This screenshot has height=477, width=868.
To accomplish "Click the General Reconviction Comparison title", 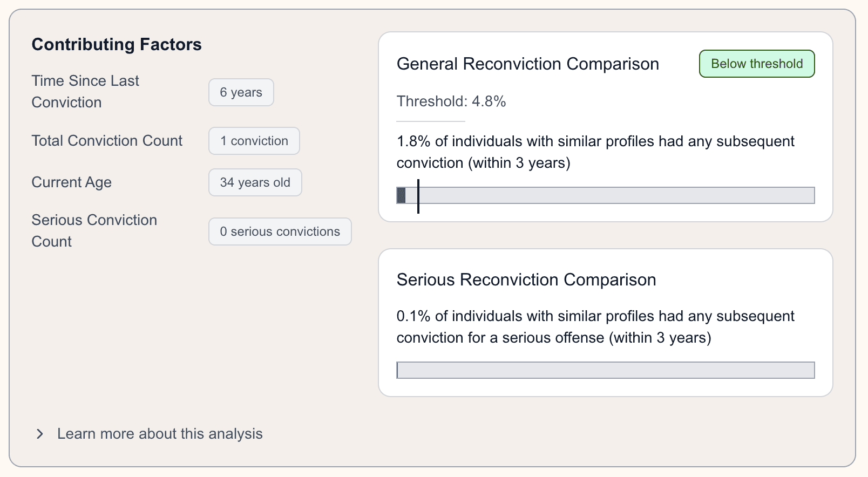I will pos(527,64).
